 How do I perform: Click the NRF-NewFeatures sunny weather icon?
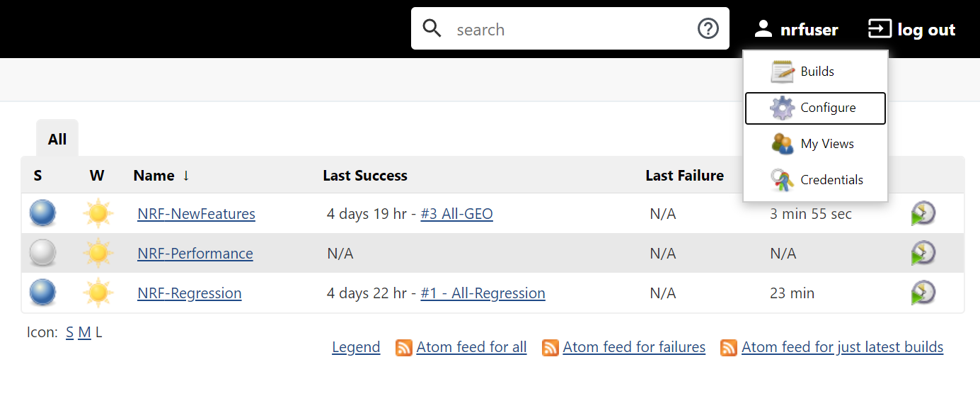point(98,213)
